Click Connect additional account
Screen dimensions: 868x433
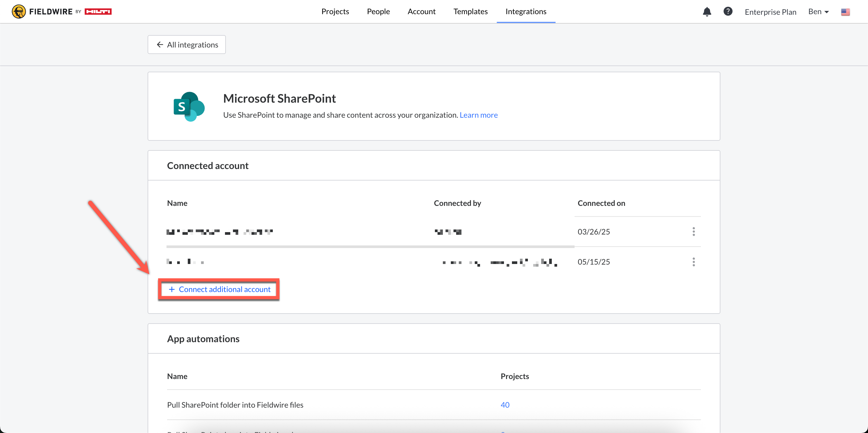point(219,289)
